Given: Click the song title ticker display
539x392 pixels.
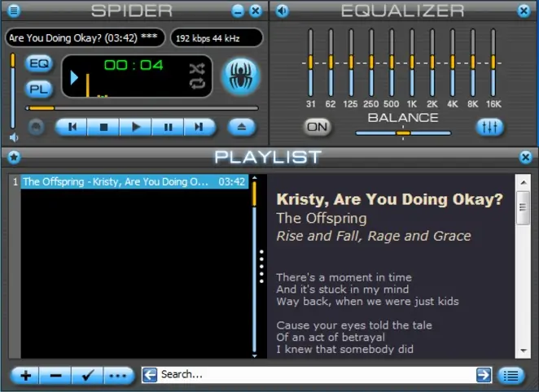Looking at the screenshot, I should pyautogui.click(x=85, y=37).
